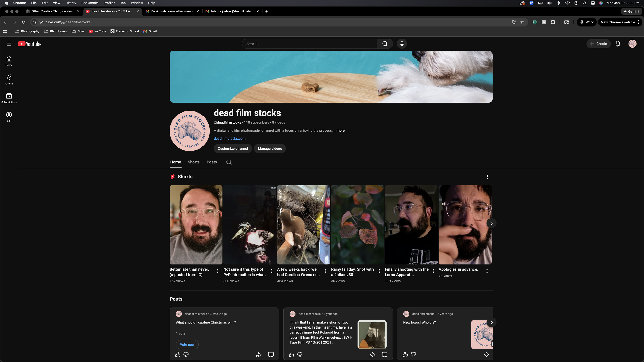Switch to the Posts tab
The width and height of the screenshot is (644, 362).
(x=211, y=162)
